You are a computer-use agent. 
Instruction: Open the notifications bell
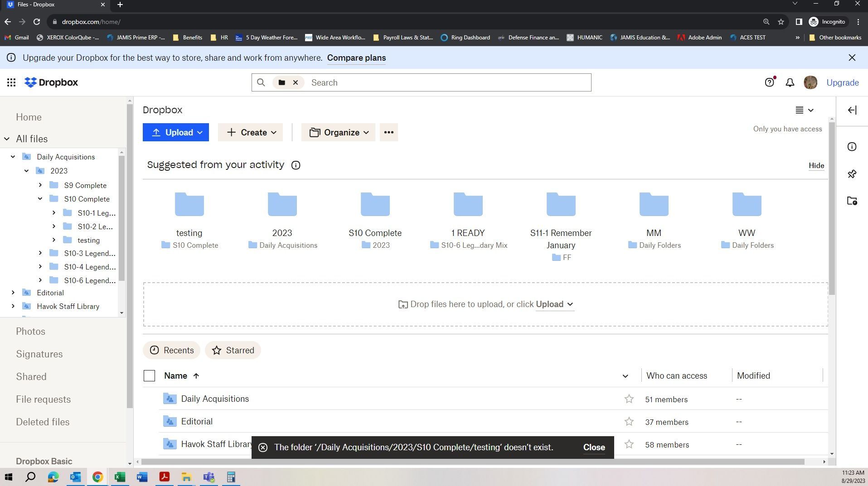[x=790, y=82]
